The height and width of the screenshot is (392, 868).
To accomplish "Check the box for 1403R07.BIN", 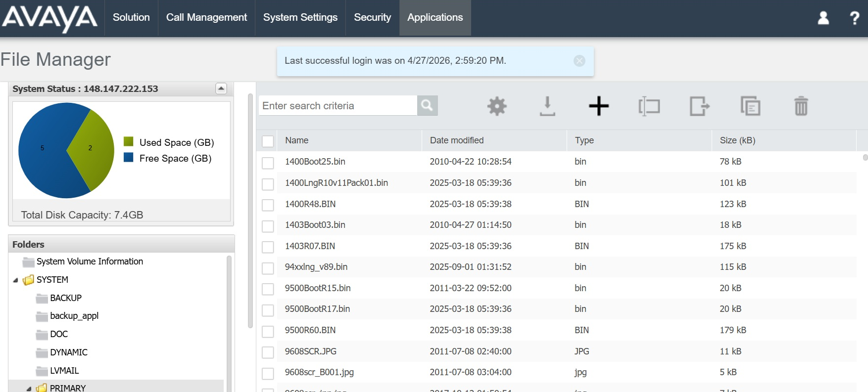I will (x=268, y=247).
